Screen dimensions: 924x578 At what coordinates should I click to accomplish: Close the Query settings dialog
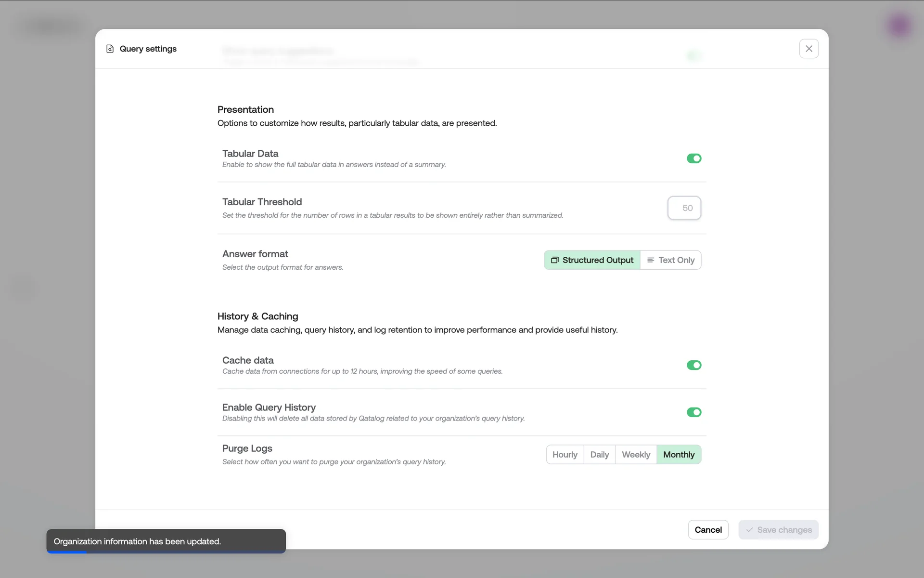point(808,49)
